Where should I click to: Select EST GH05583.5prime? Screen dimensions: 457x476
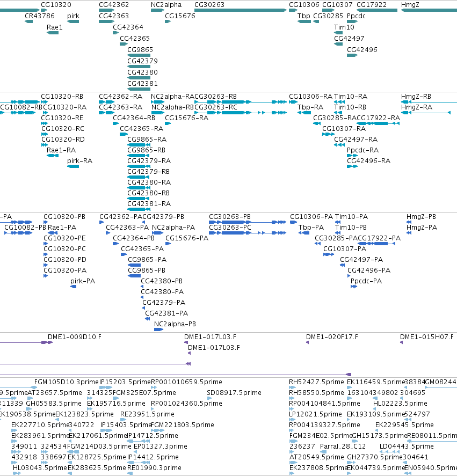pyautogui.click(x=54, y=403)
